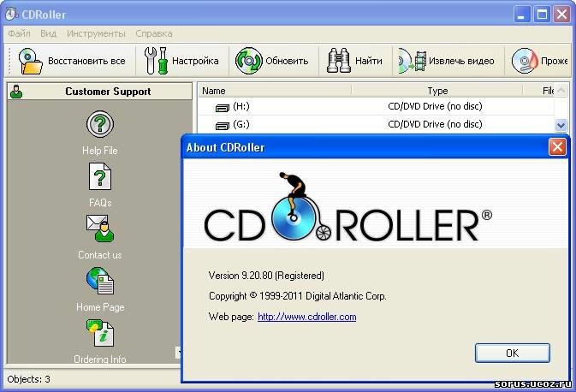
Task: Click the burn disc icon in toolbar
Action: [x=525, y=61]
